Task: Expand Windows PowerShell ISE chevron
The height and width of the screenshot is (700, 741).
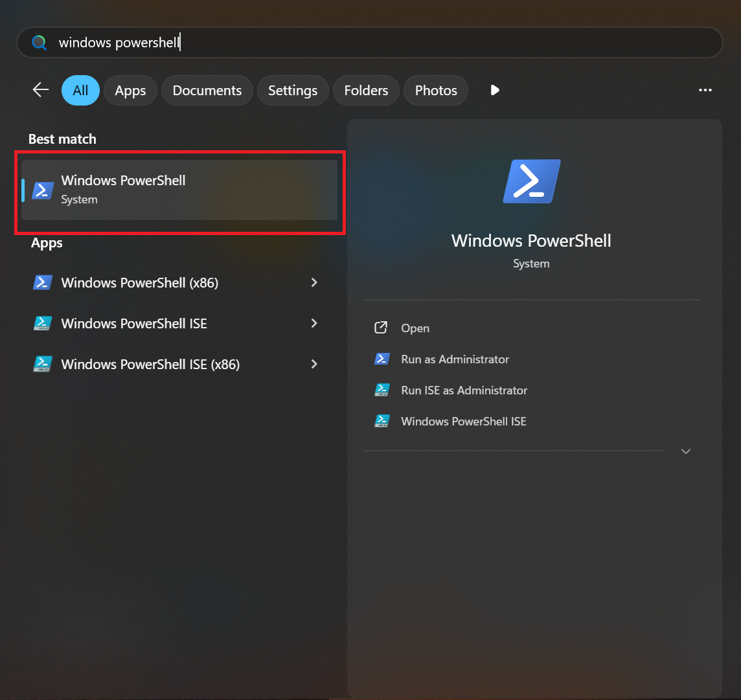Action: [x=314, y=323]
